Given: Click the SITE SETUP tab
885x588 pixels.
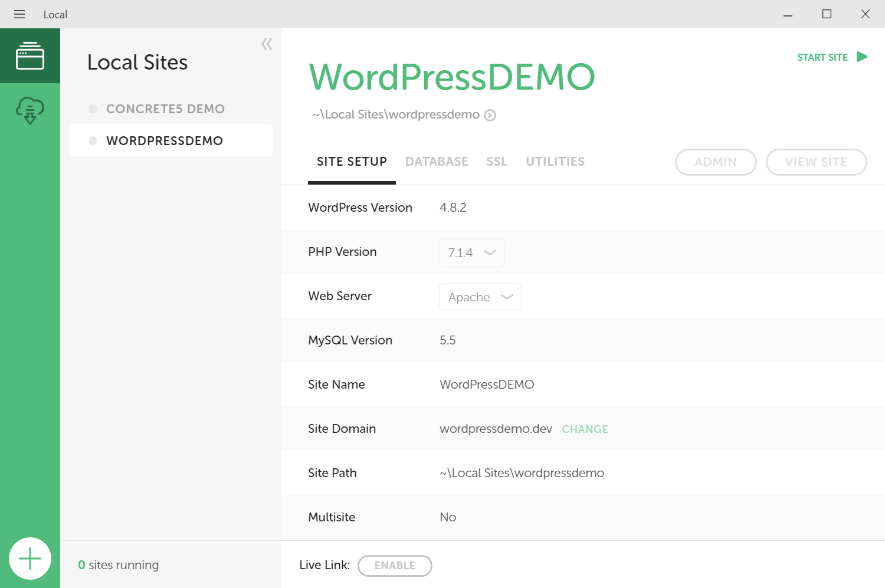Looking at the screenshot, I should coord(351,161).
